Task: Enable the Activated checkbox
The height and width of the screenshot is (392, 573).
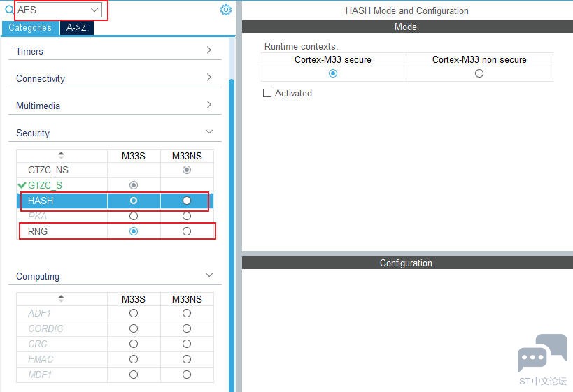Action: click(267, 93)
